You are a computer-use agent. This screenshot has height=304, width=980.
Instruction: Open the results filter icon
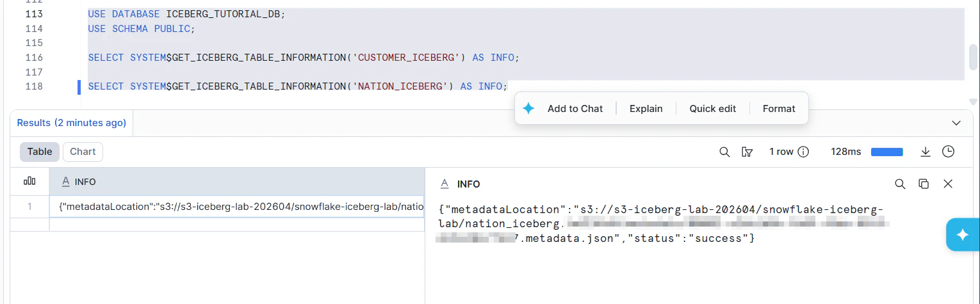coord(746,152)
